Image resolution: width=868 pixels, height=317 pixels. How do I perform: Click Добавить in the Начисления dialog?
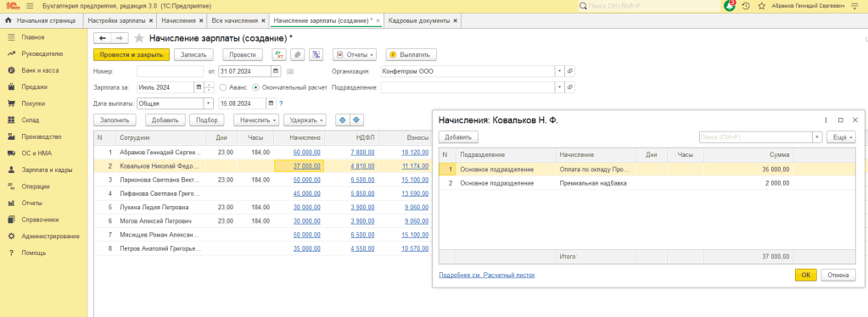coord(458,136)
